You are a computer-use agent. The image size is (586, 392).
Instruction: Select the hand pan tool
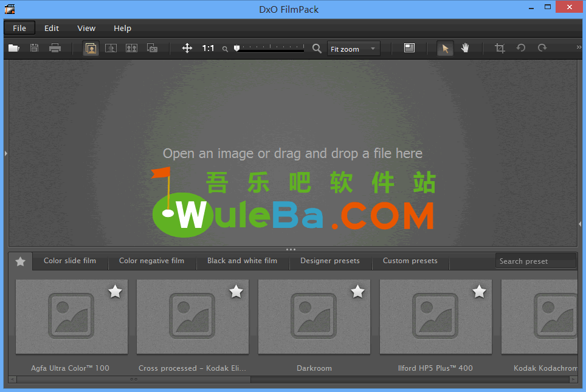465,48
